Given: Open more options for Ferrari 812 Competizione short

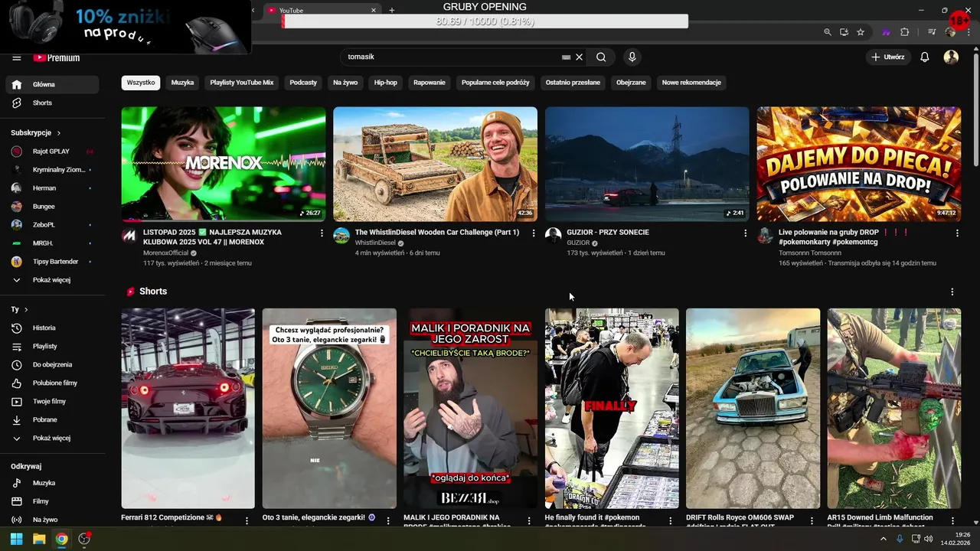Looking at the screenshot, I should tap(247, 520).
